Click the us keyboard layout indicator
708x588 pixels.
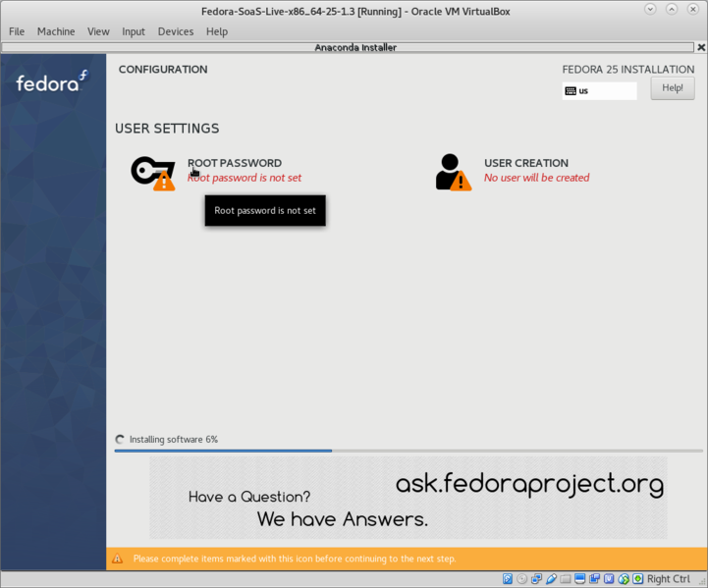coord(599,90)
